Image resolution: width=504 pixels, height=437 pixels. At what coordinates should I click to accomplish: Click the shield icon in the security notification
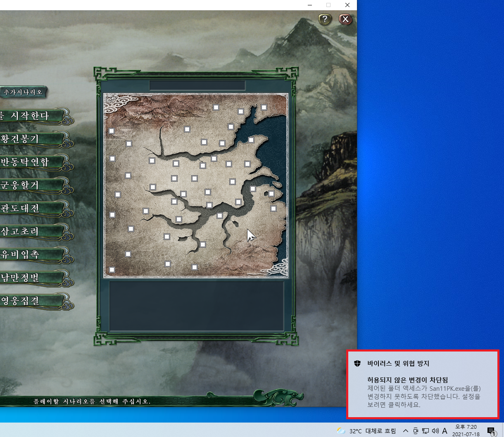pyautogui.click(x=358, y=363)
